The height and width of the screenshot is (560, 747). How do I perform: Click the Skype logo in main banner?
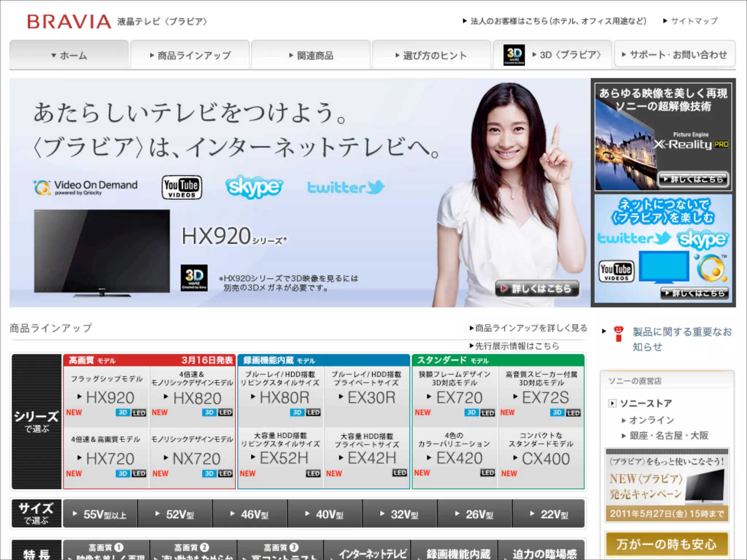pyautogui.click(x=254, y=187)
